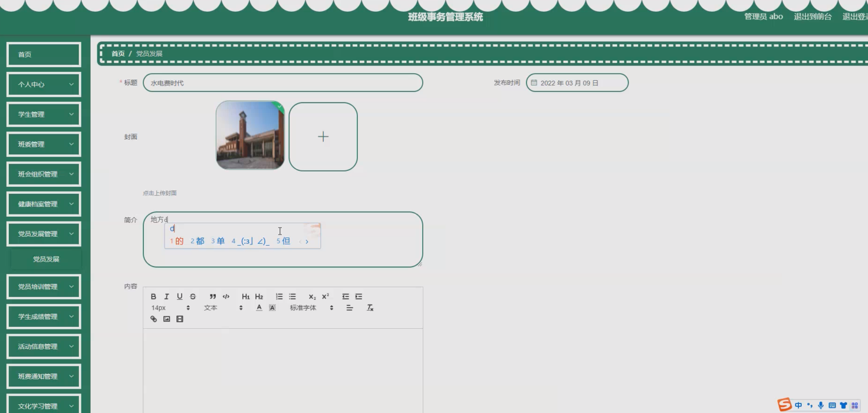Screen dimensions: 868x413
Task: Select IME candidate 1 的
Action: click(x=177, y=241)
